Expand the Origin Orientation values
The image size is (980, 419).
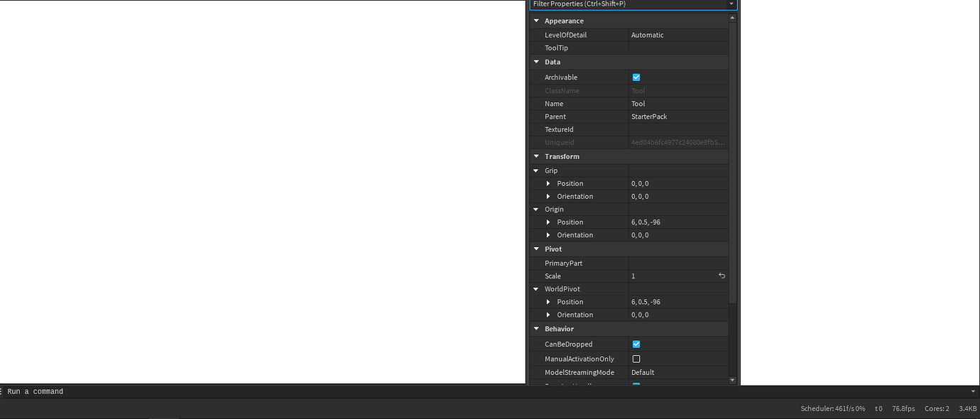click(x=548, y=234)
